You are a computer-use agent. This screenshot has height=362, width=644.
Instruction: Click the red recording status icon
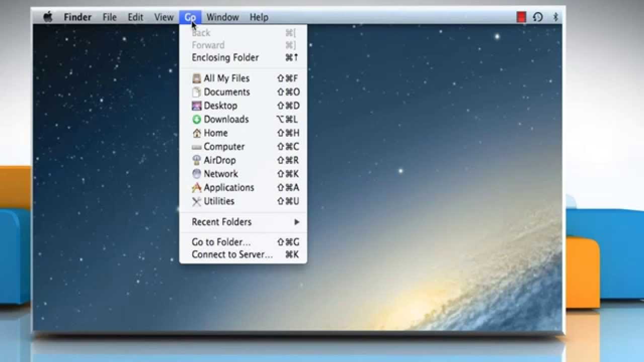[x=521, y=17]
